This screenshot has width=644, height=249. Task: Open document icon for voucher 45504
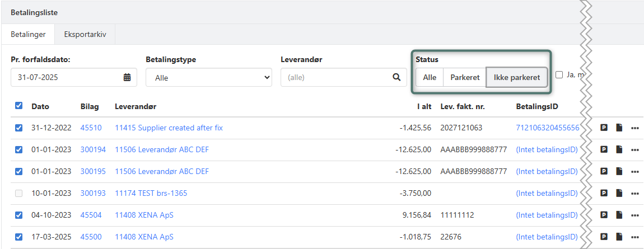tap(619, 215)
